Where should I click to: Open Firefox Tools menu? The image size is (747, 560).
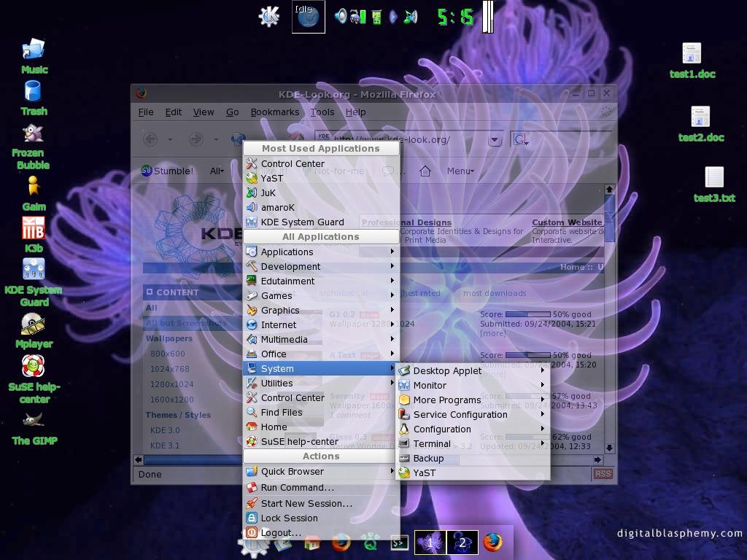(x=322, y=112)
